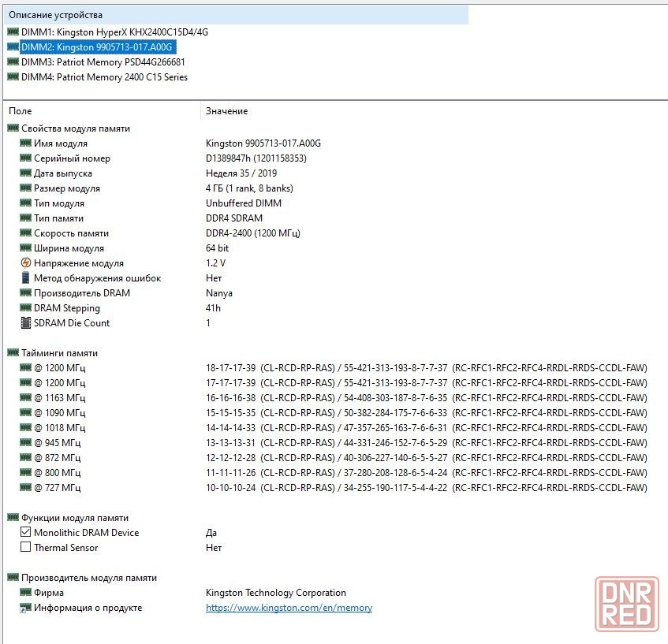Screen dimensions: 668x644
Task: Select the '41h' DRAM Stepping value
Action: tap(213, 308)
